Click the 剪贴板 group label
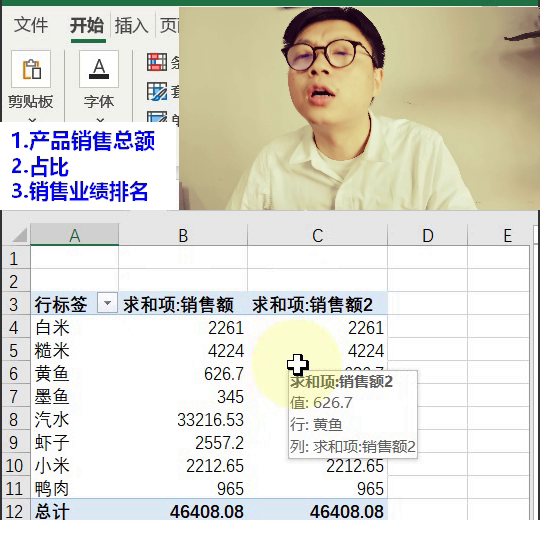Image resolution: width=540 pixels, height=540 pixels. [31, 101]
